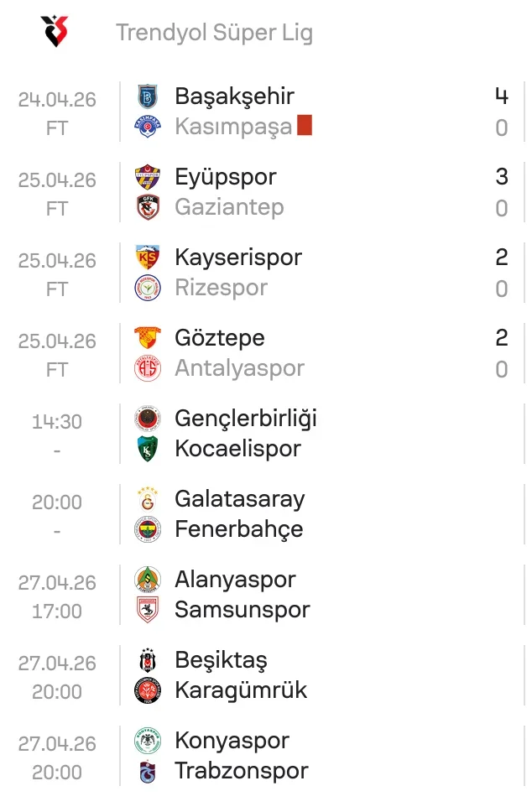Click the Trabzonspor club crest
Viewport: 532px width, 812px height.
tap(148, 771)
